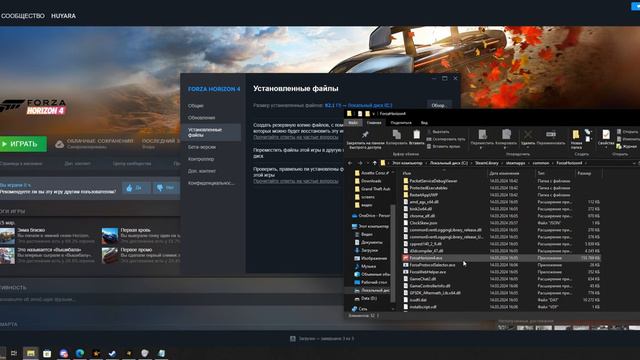Click steamapps in the address bar path

coord(516,163)
